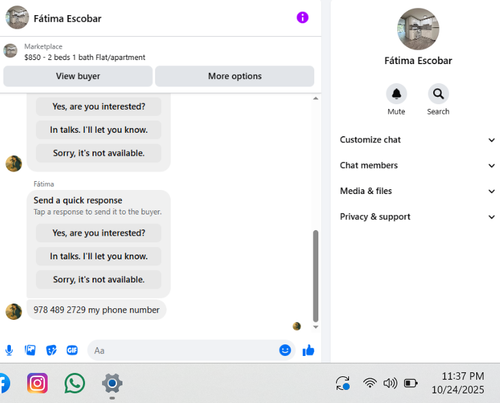Screen dimensions: 500x403
Task: Send upper 'In talks. I'll let you know.' response
Action: coord(99,130)
